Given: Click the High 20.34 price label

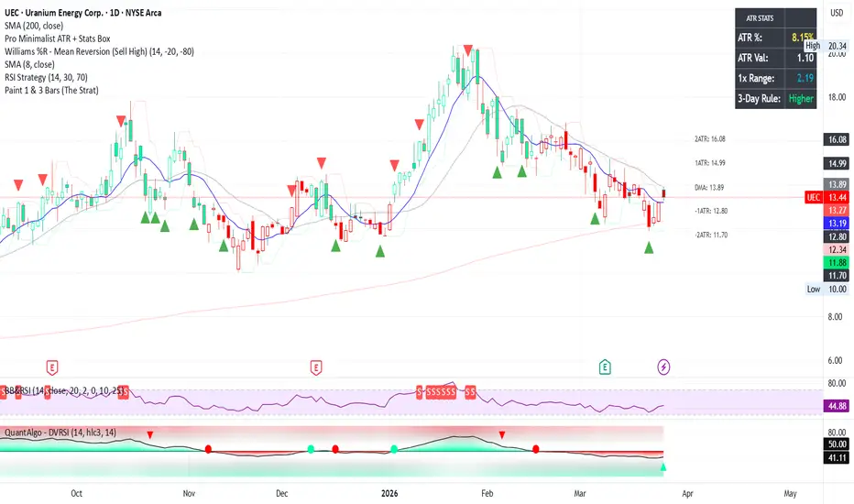Looking at the screenshot, I should coord(827,46).
